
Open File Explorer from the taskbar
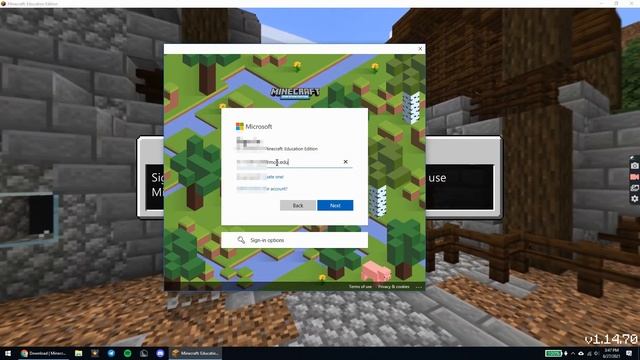78,353
